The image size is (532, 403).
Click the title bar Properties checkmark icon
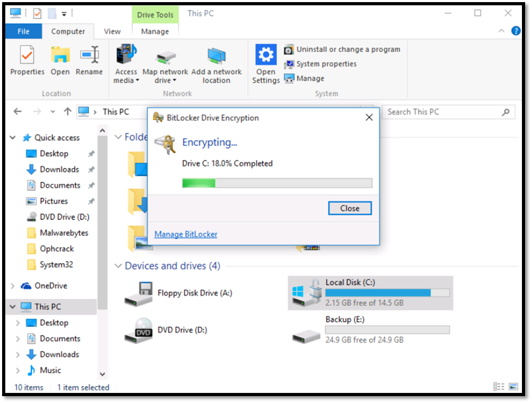tap(37, 14)
